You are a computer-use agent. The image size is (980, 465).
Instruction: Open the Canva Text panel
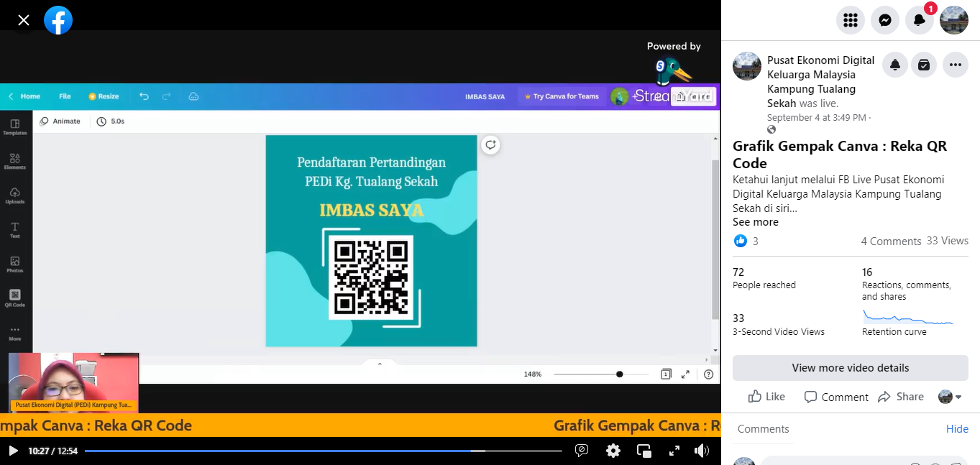[x=15, y=230]
